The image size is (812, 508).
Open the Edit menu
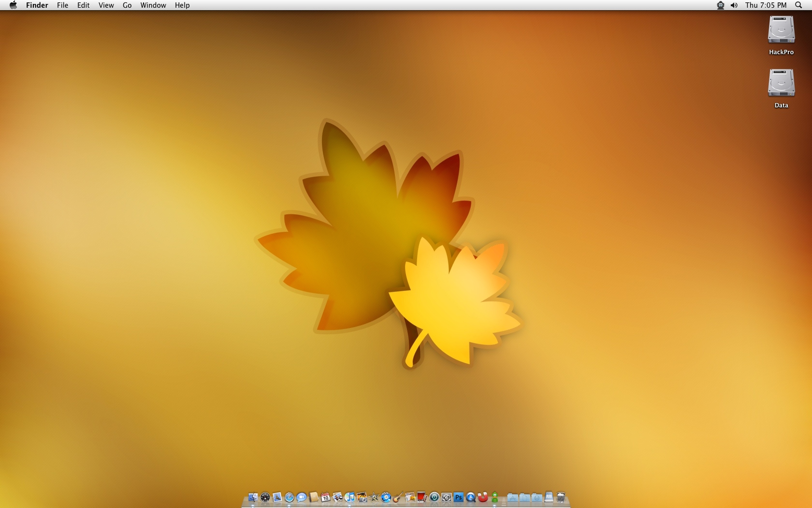83,5
